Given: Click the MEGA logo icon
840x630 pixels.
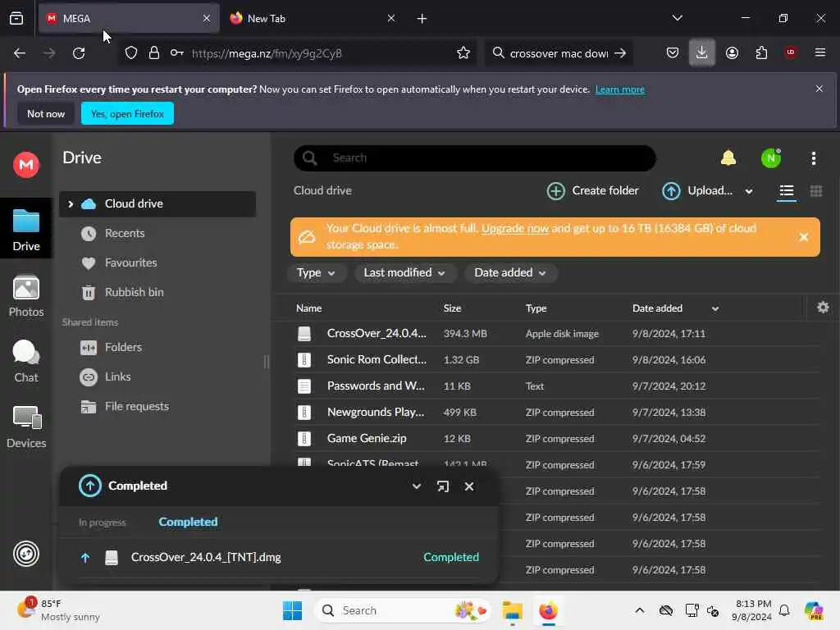Looking at the screenshot, I should tap(25, 164).
